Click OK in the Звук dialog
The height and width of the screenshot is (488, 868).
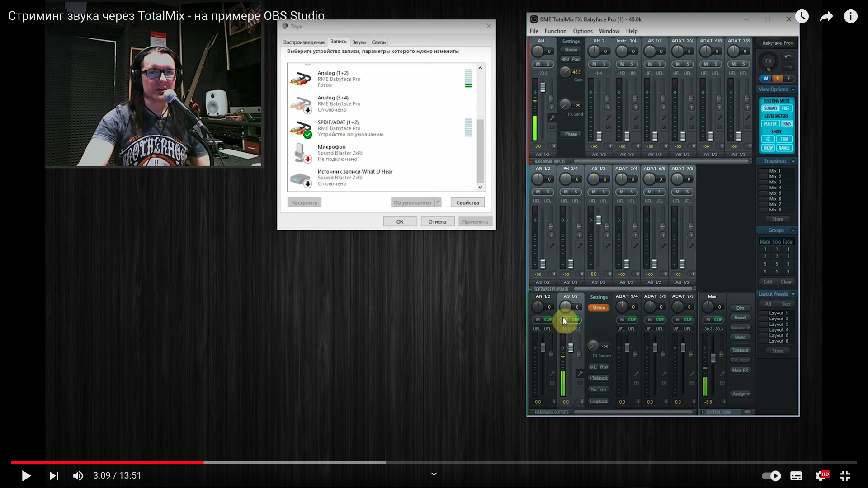coord(400,221)
